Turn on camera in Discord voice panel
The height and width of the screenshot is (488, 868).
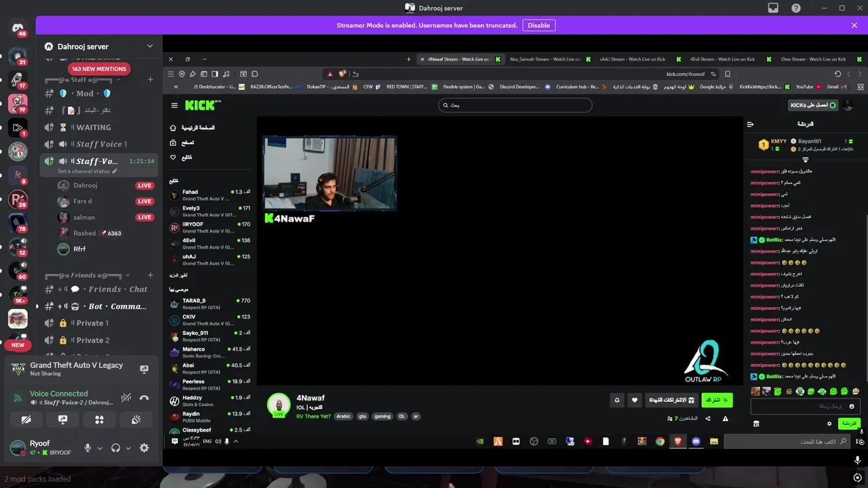pyautogui.click(x=26, y=420)
